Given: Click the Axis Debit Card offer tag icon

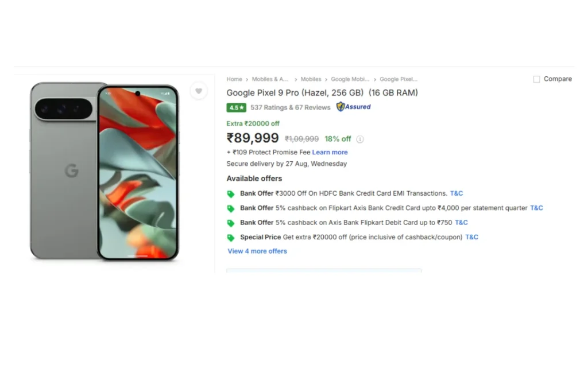Looking at the screenshot, I should pos(231,223).
